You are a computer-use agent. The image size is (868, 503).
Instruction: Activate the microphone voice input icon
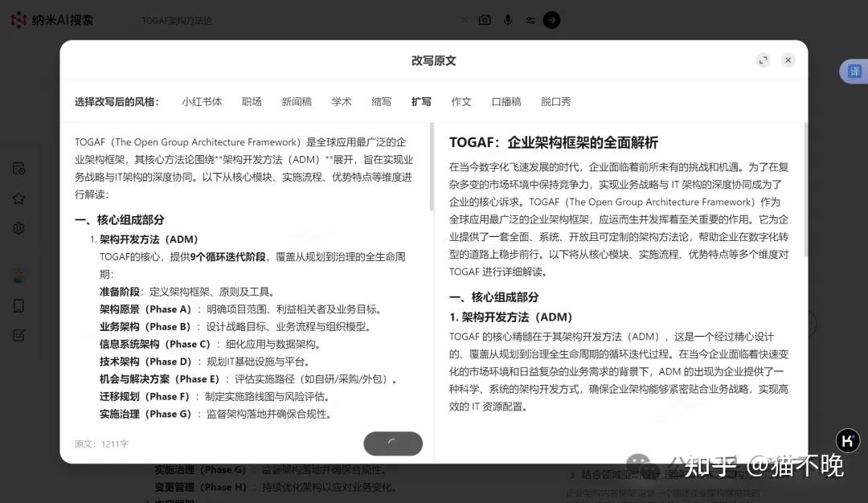(508, 20)
